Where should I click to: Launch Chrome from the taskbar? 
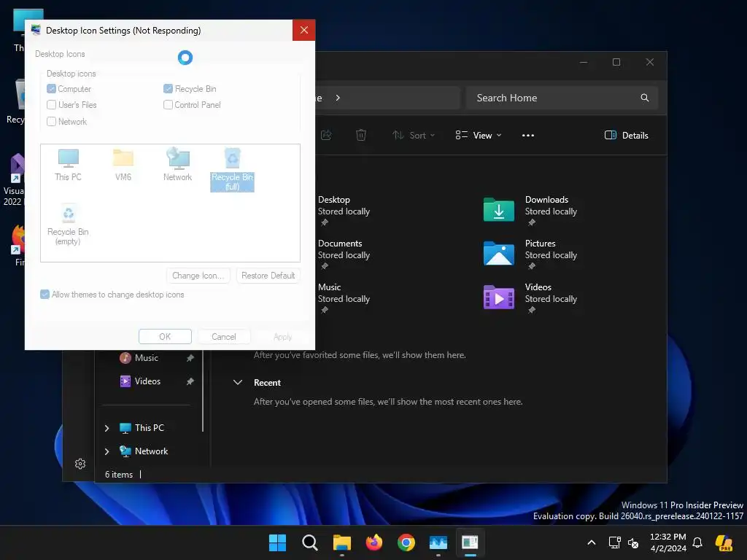406,542
